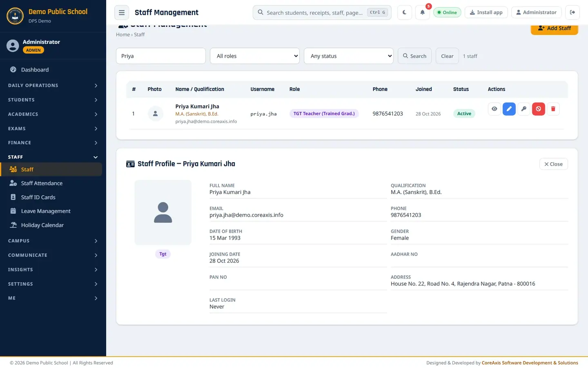Expand the Insights section
This screenshot has height=368, width=588.
coord(53,269)
